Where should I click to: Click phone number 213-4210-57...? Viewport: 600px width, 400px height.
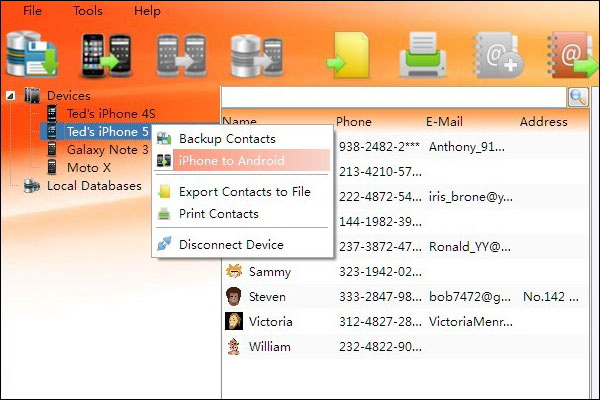pyautogui.click(x=380, y=171)
